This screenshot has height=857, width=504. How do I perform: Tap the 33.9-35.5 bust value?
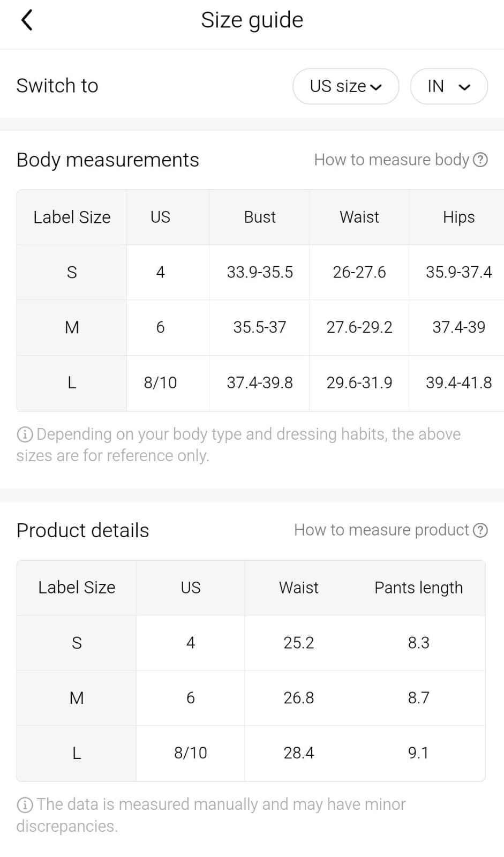pyautogui.click(x=260, y=273)
